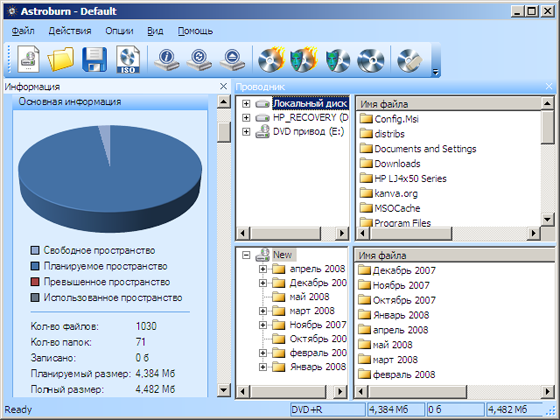Viewport: 560px width, 420px height.
Task: Click the new project toolbar icon
Action: (29, 59)
